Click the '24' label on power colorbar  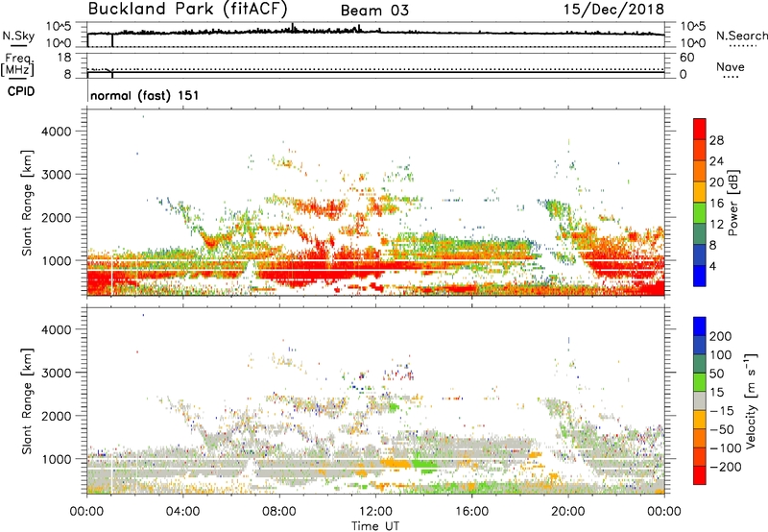click(x=716, y=161)
